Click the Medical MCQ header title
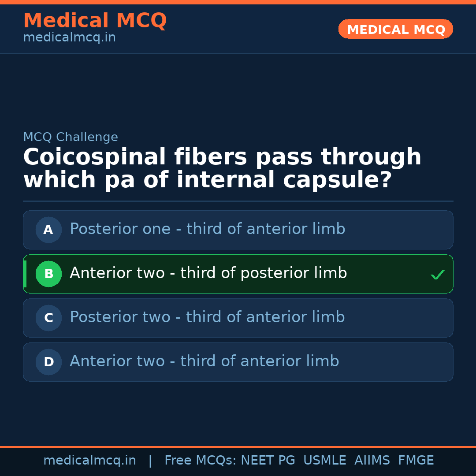Screen dimensions: 476x476 pos(95,21)
